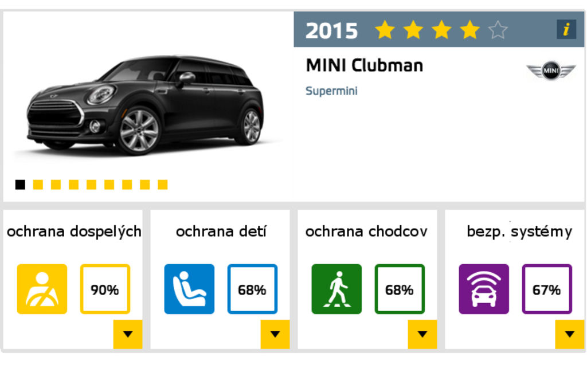The image size is (587, 392).
Task: Expand the ochrana detí details arrow
Action: point(275,334)
